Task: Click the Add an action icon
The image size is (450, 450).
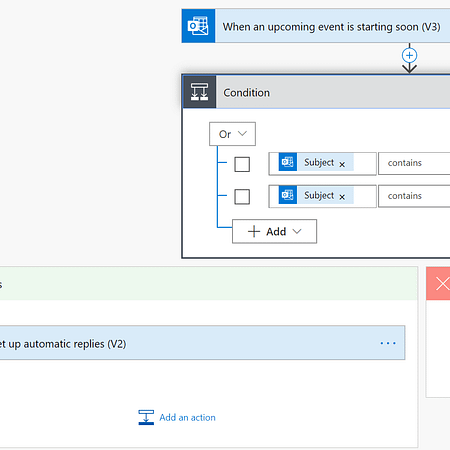Action: [x=146, y=417]
